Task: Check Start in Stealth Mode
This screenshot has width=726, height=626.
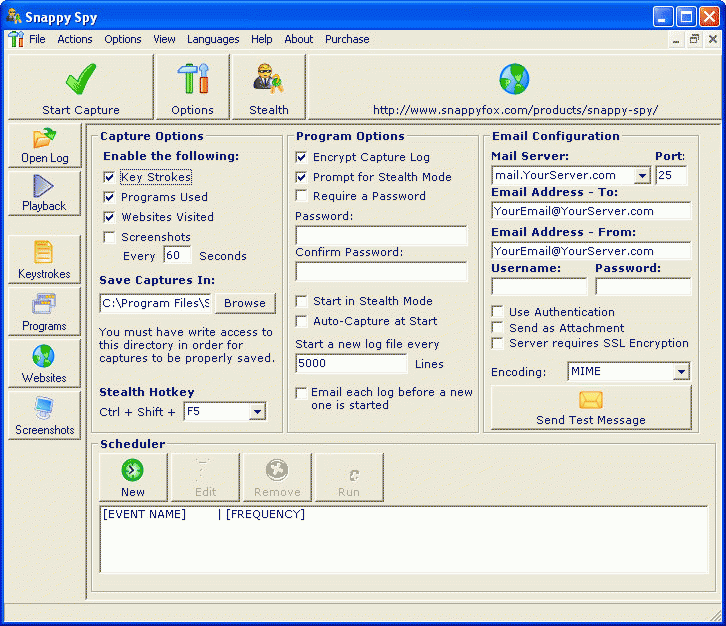Action: (301, 301)
